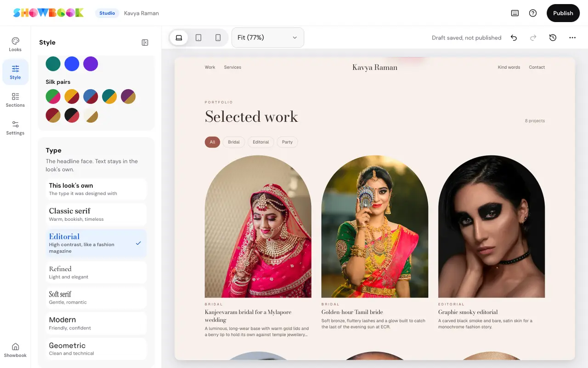
Task: Click the Showbook logo
Action: coord(48,13)
